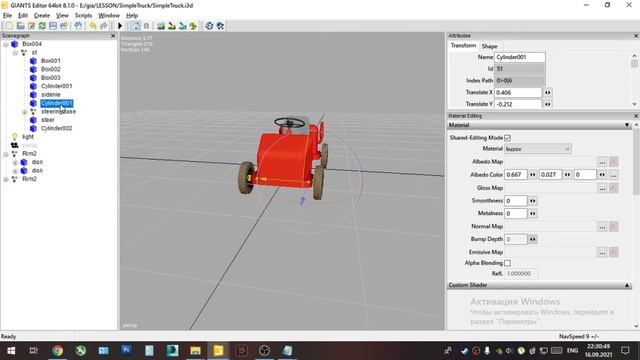This screenshot has height=360, width=640.
Task: Click the light bulb icon beside light
Action: click(x=15, y=136)
